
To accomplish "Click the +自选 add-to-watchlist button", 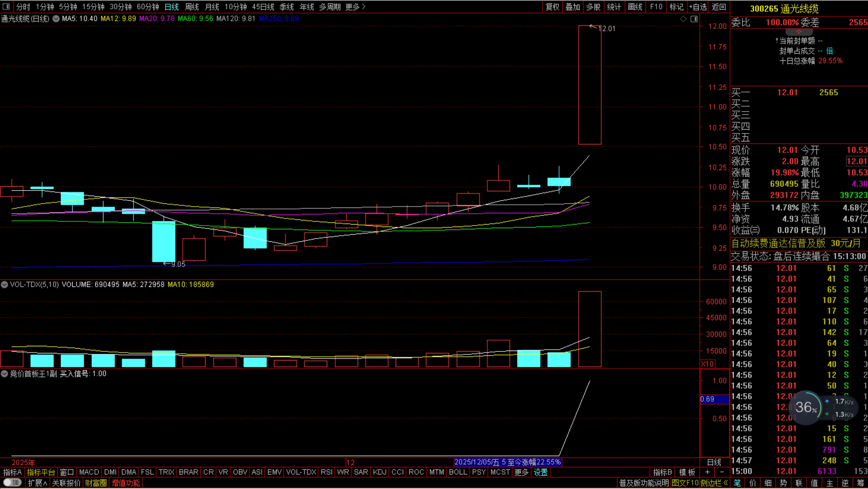I will 697,7.
